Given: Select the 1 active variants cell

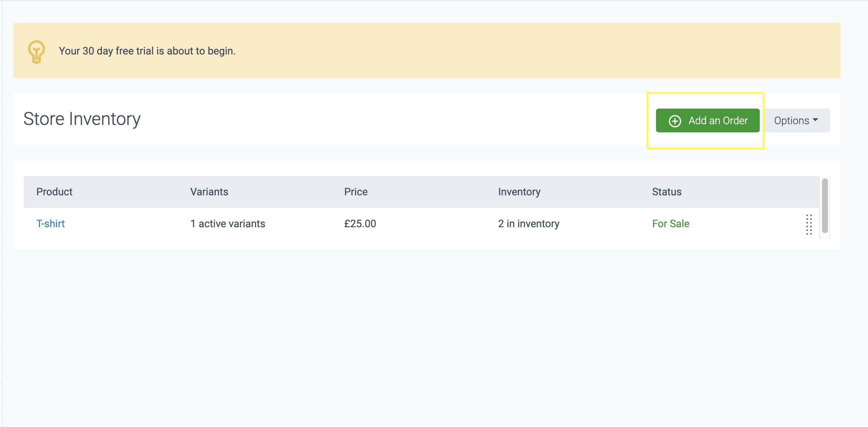Looking at the screenshot, I should [228, 224].
